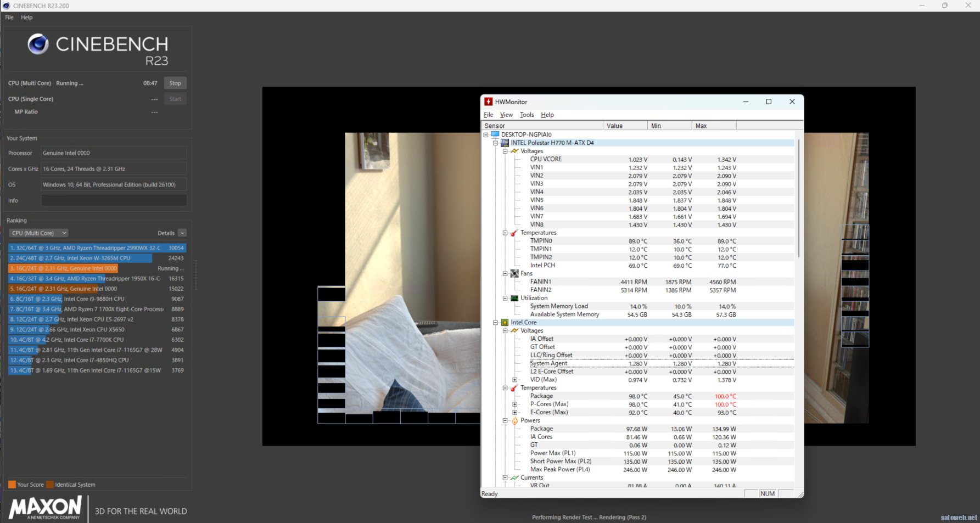The image size is (980, 523).
Task: Select the Threadripper 2990WX ranking entry
Action: coord(97,248)
